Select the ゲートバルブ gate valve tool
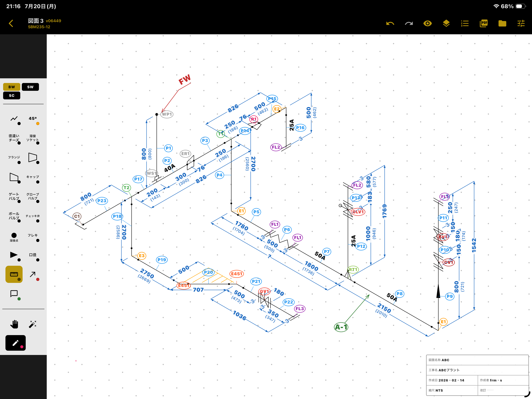Screen dimensions: 532x399 [x=14, y=197]
